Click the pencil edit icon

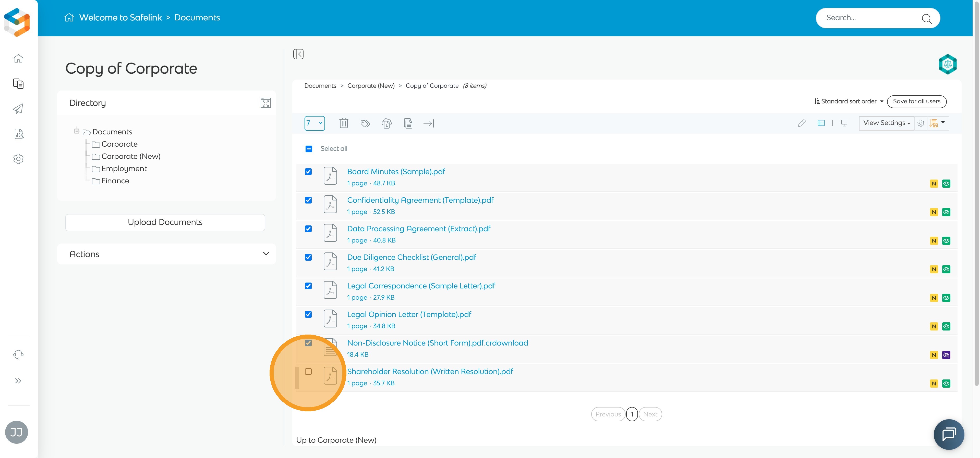pyautogui.click(x=802, y=123)
